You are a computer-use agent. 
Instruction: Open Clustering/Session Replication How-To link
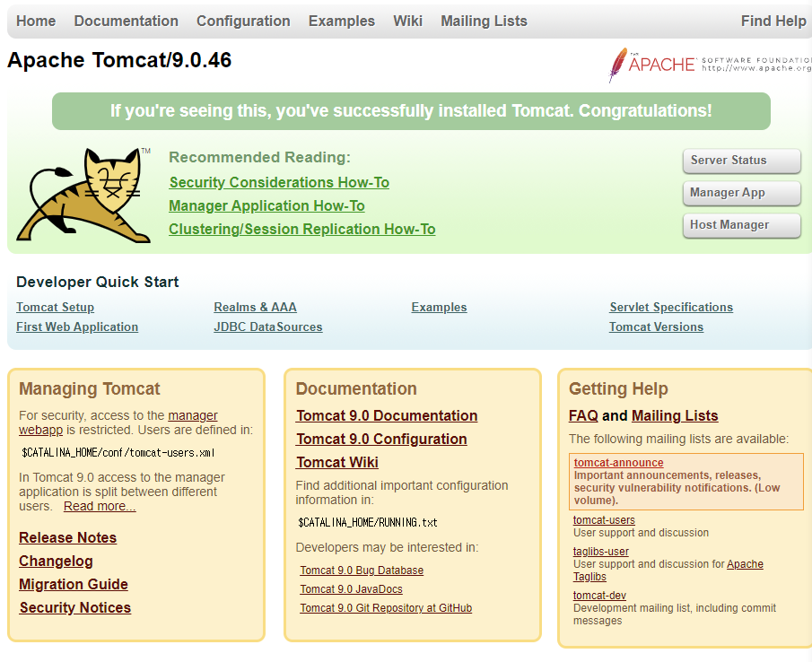coord(301,229)
